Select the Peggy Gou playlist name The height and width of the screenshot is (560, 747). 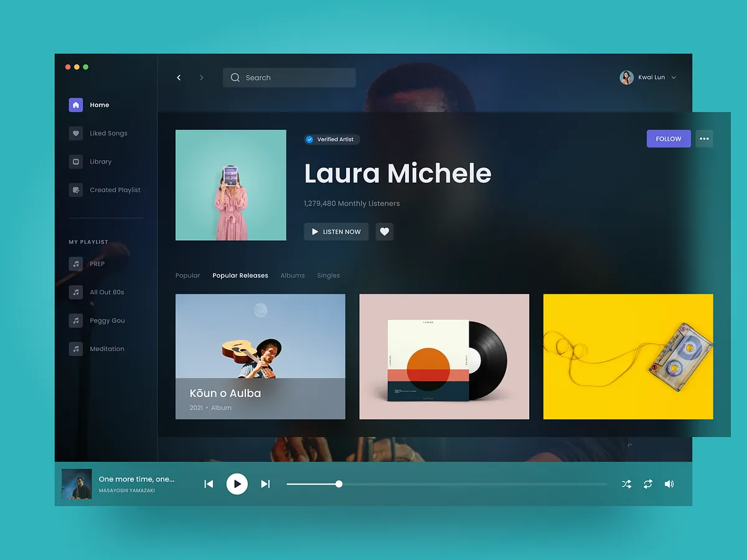[x=107, y=320]
